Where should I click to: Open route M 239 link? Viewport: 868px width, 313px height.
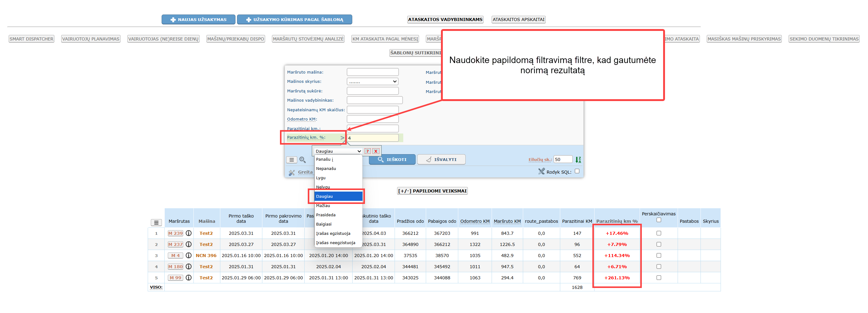[x=176, y=233]
